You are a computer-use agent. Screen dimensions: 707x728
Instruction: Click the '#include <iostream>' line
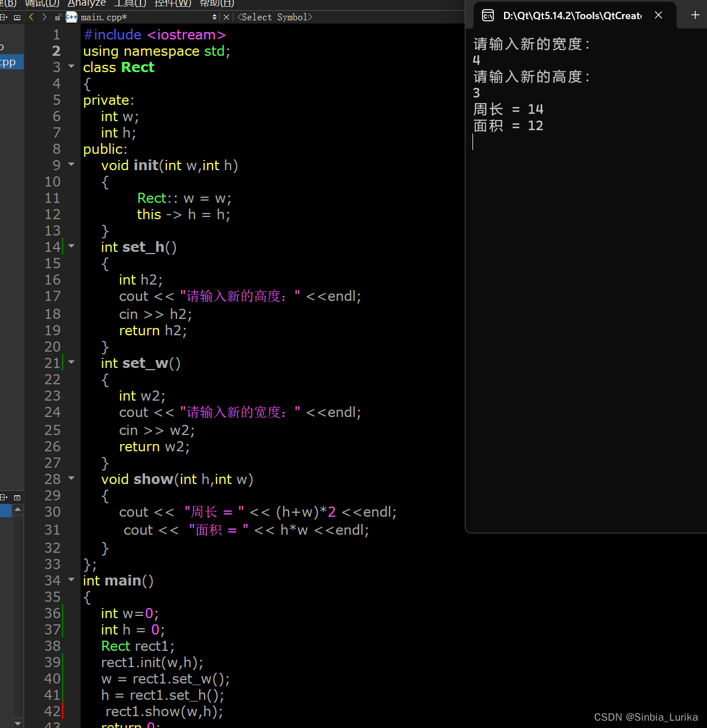[x=154, y=35]
